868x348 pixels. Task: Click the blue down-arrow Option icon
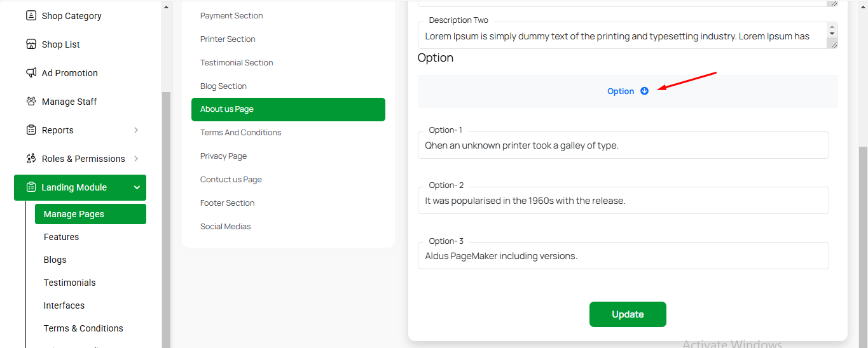coord(644,91)
